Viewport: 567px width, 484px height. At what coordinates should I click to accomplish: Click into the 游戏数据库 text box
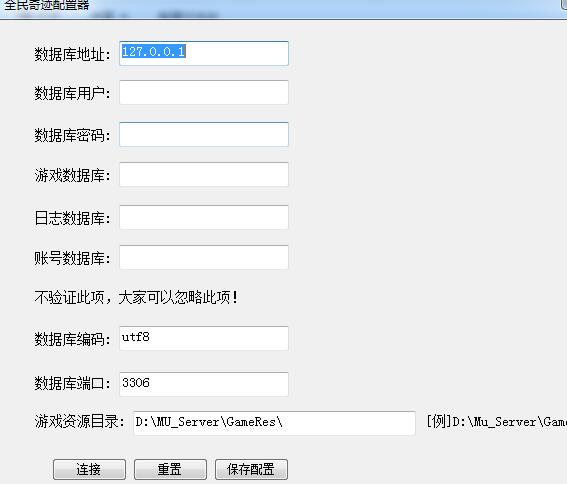pos(204,174)
